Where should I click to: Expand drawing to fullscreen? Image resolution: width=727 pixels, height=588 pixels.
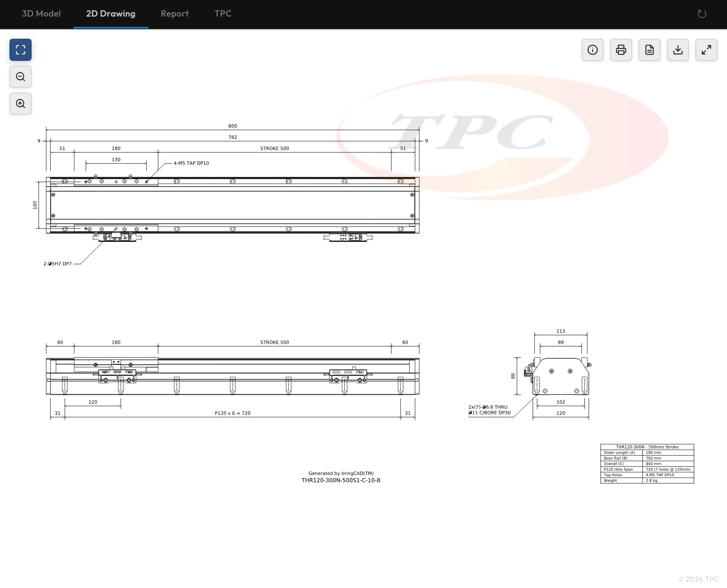pyautogui.click(x=706, y=50)
